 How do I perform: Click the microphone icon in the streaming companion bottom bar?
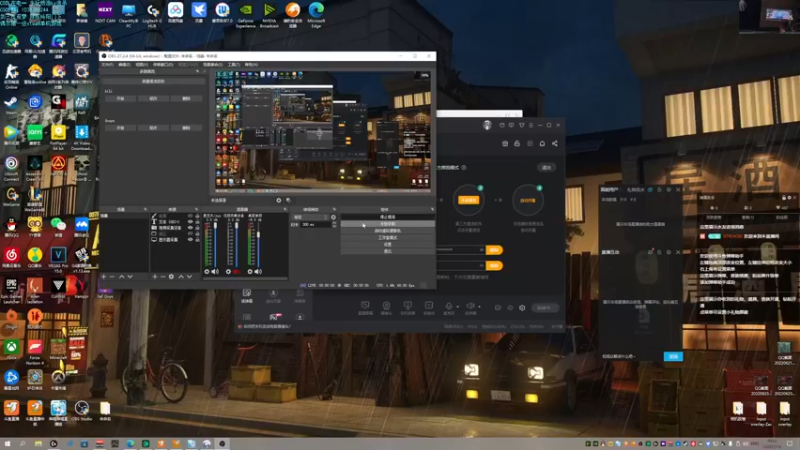click(448, 306)
